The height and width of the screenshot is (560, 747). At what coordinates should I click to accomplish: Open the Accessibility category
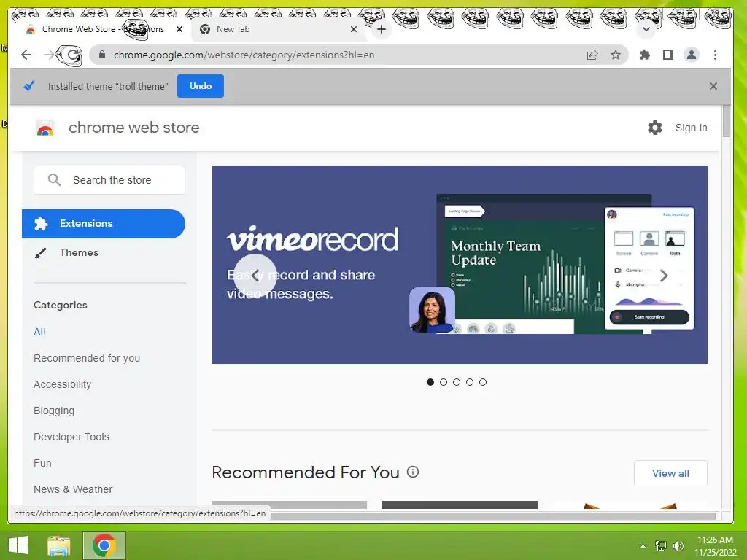63,384
